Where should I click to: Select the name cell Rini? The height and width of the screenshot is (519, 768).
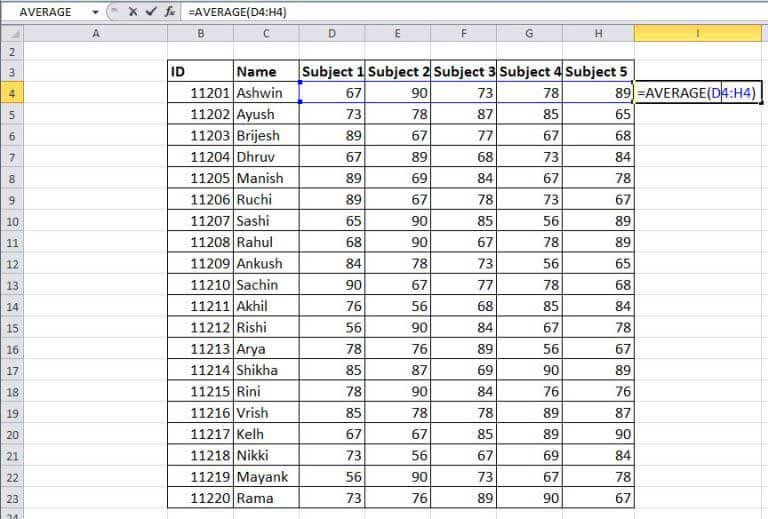266,391
